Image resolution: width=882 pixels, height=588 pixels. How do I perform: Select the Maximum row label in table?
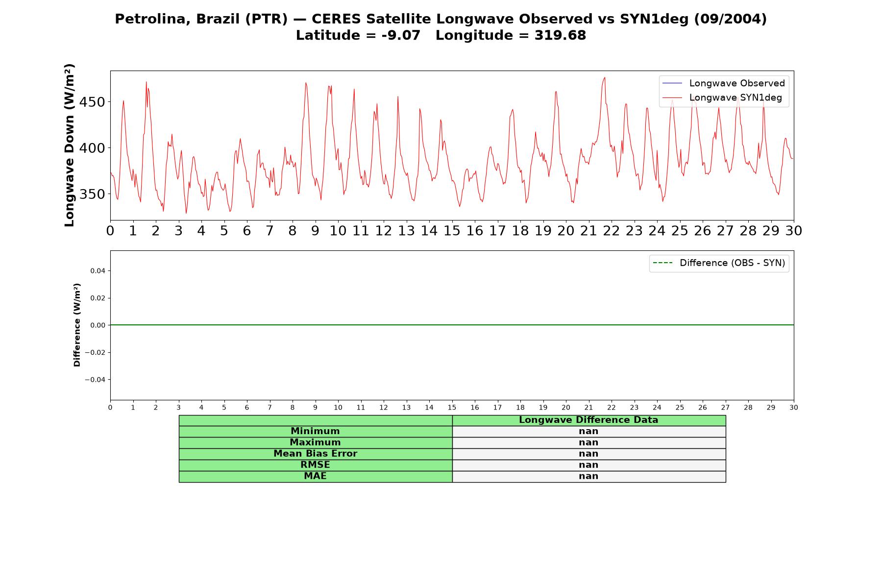(x=315, y=442)
